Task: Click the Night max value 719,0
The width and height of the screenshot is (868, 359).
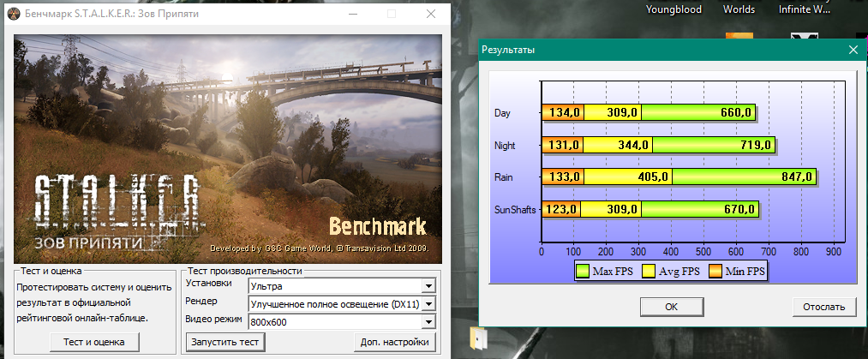Action: click(x=755, y=146)
